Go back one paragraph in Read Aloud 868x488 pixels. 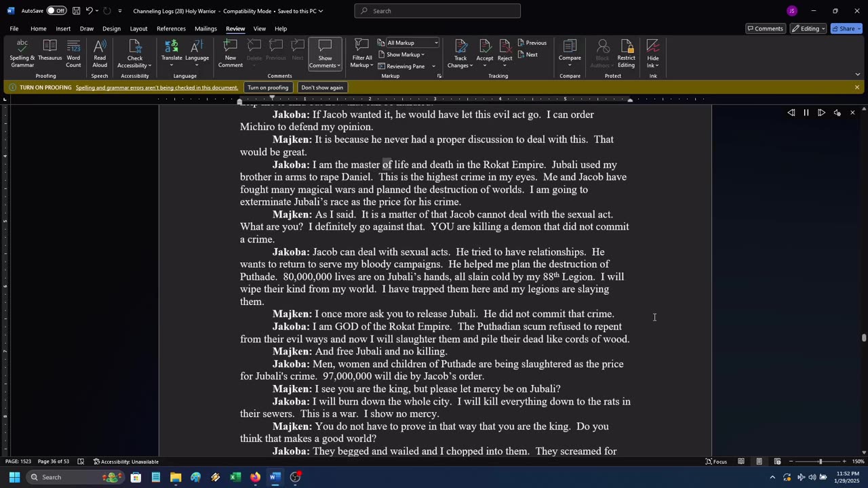pyautogui.click(x=791, y=113)
